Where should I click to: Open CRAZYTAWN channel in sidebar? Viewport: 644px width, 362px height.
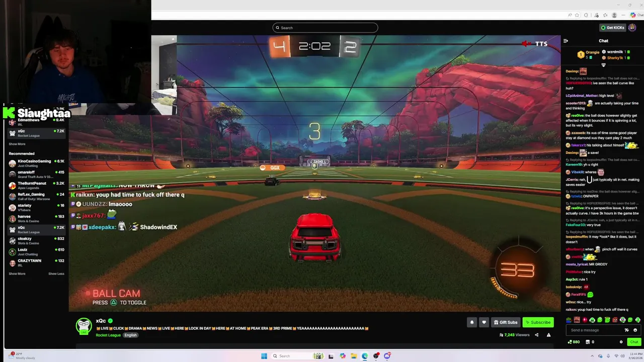coord(36,262)
